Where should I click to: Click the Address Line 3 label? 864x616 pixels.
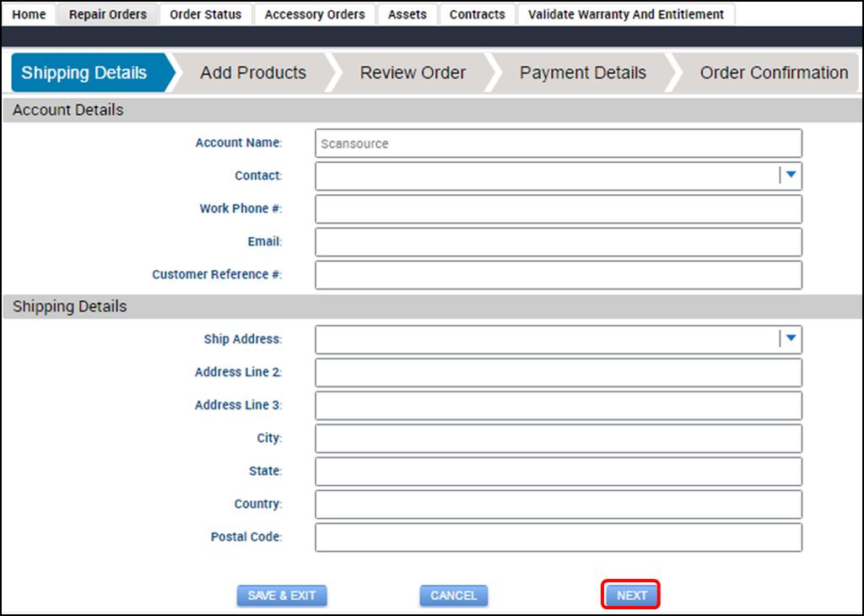[238, 405]
